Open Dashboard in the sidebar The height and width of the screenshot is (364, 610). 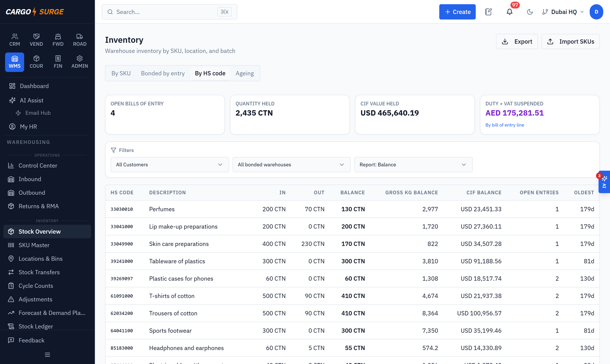coord(47,86)
